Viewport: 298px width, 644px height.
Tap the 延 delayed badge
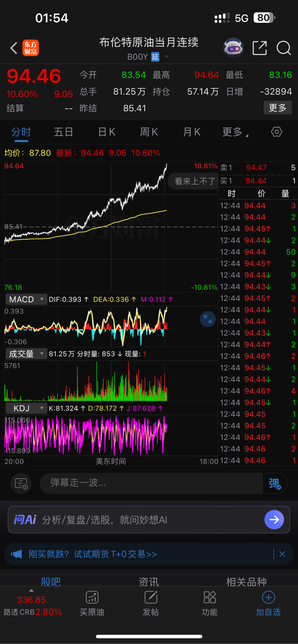coord(155,57)
